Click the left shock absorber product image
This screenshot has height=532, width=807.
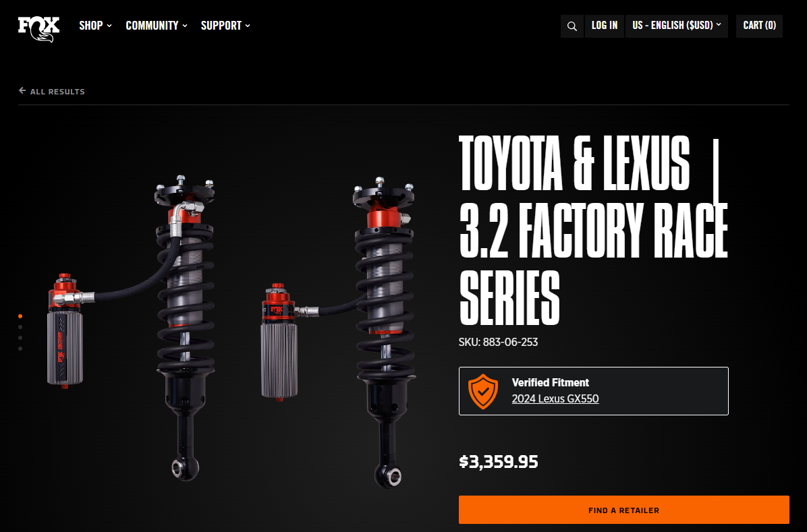(x=132, y=329)
